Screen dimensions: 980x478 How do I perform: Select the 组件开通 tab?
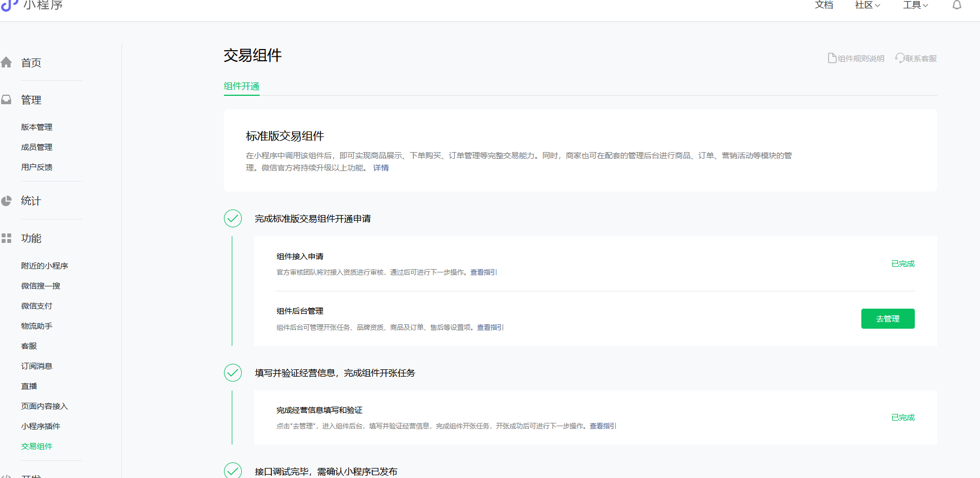[241, 86]
